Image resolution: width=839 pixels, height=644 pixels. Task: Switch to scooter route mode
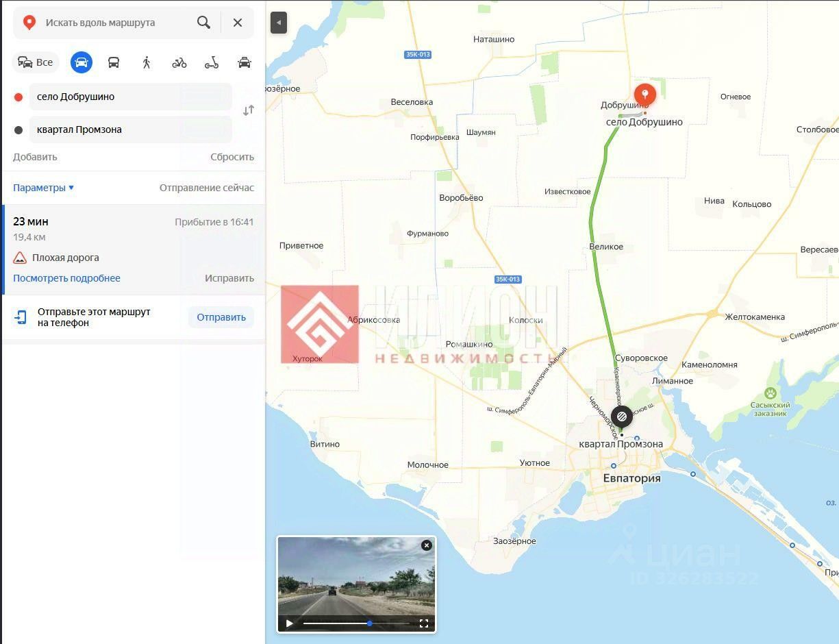[212, 62]
